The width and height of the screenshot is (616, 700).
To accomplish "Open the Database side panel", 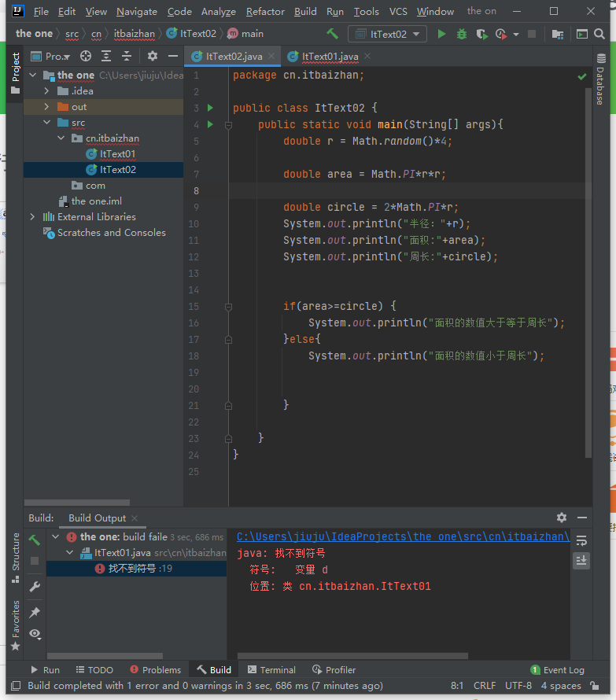I will (x=601, y=79).
